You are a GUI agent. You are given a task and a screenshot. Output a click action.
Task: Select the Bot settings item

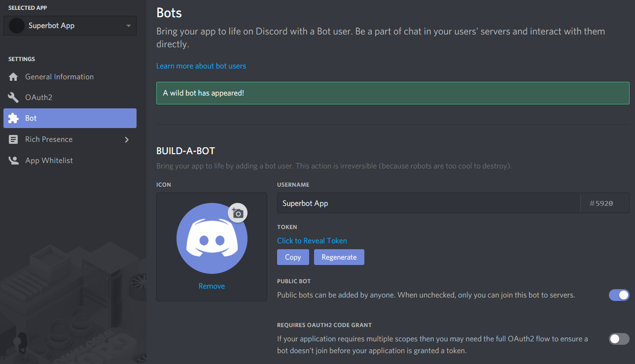pyautogui.click(x=70, y=118)
